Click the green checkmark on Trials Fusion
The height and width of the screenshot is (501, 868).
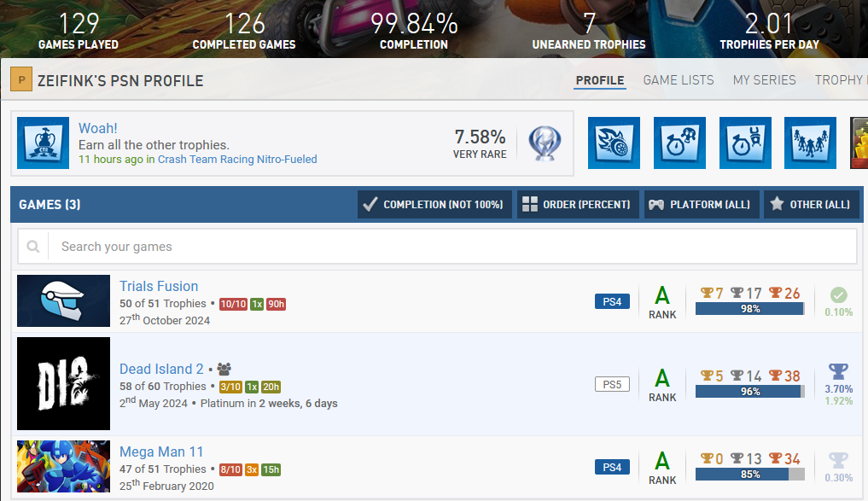tap(839, 295)
